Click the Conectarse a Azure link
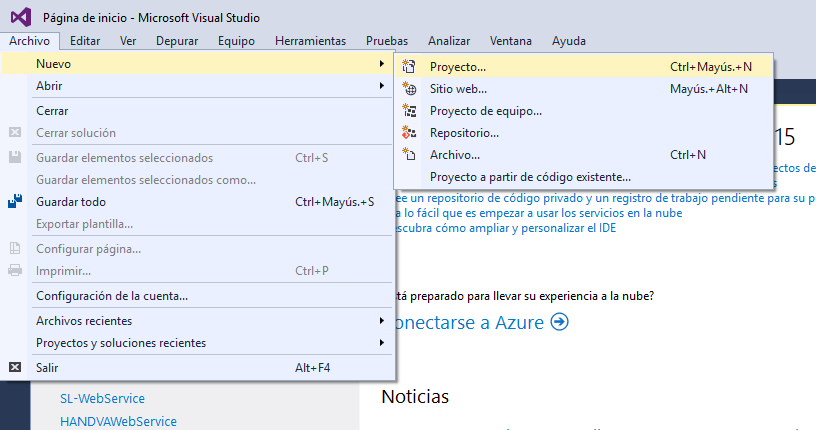Image resolution: width=816 pixels, height=430 pixels. (470, 322)
